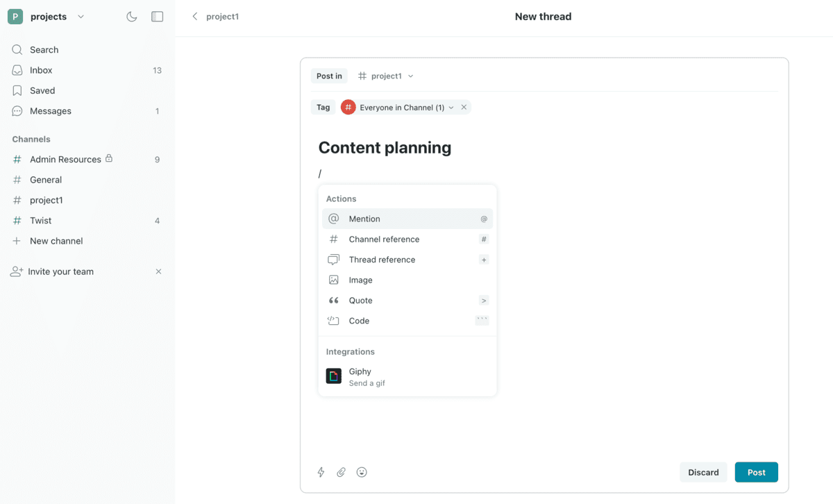833x504 pixels.
Task: Click the Content planning title field
Action: pos(385,147)
